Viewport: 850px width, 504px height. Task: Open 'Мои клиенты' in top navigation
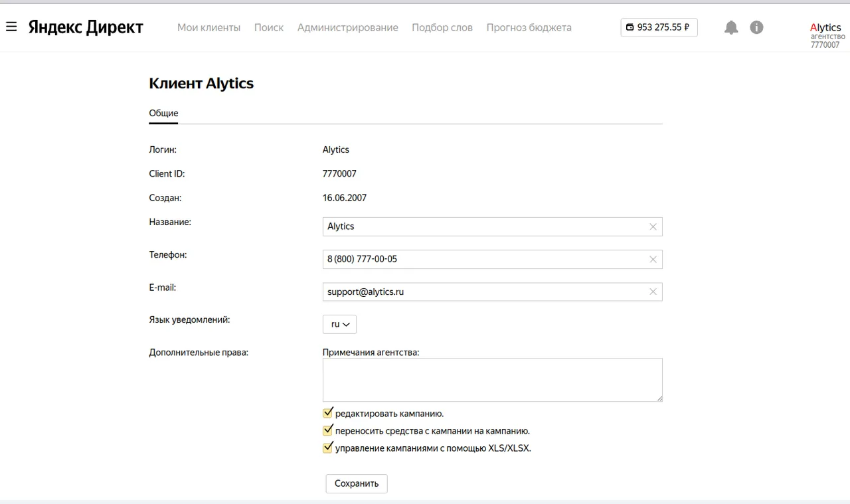point(209,27)
